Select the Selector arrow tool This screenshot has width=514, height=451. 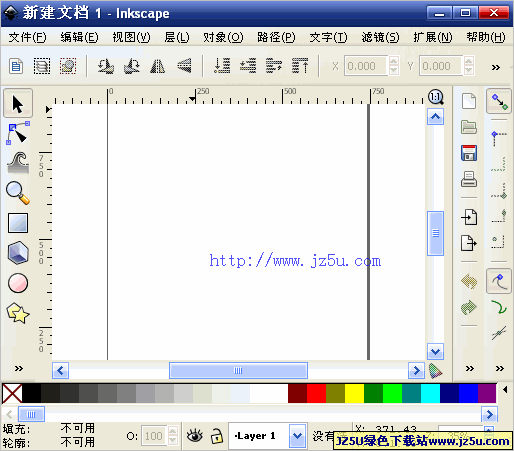tap(18, 103)
